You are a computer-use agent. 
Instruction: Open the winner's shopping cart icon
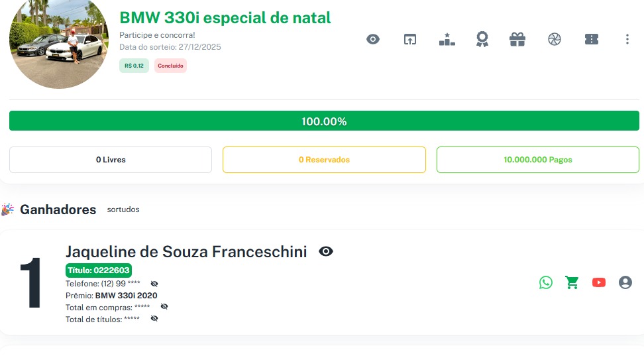tap(572, 282)
